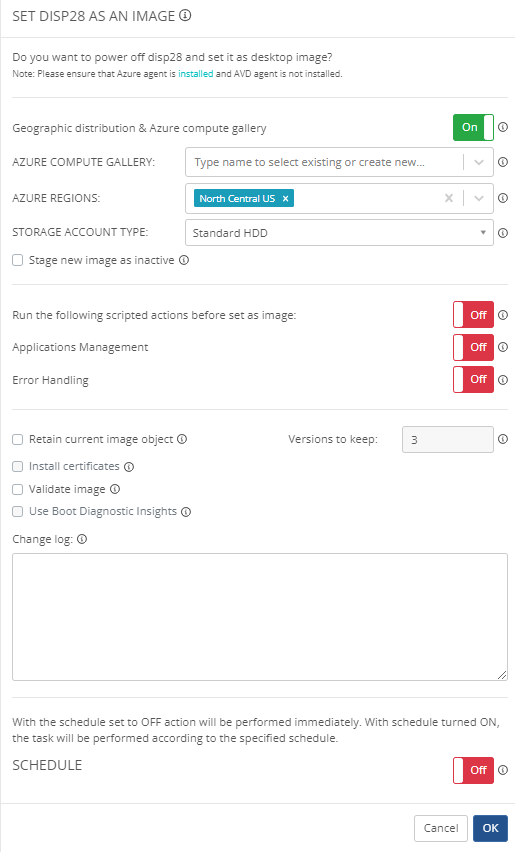Click info icon next to Storage Account Type
This screenshot has width=515, height=852.
503,233
